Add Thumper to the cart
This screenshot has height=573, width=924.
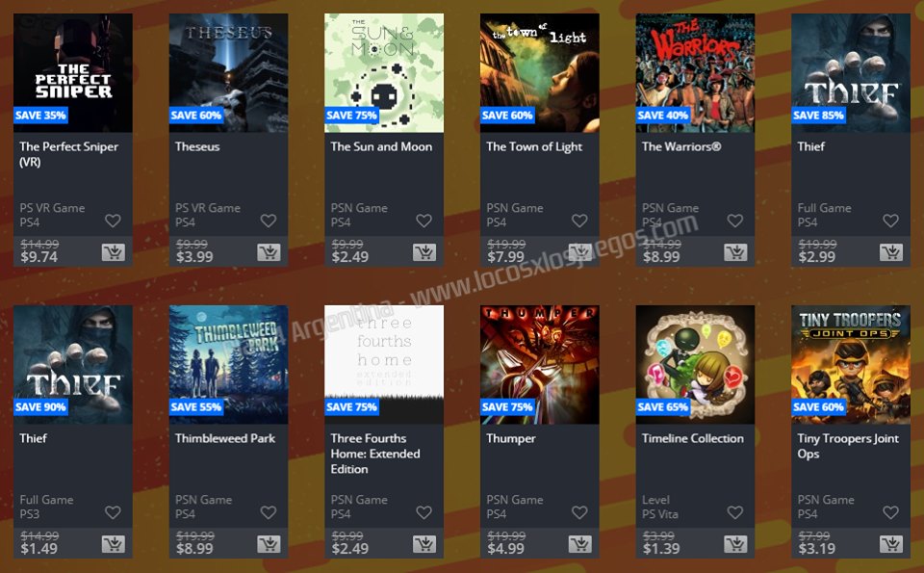coord(579,544)
